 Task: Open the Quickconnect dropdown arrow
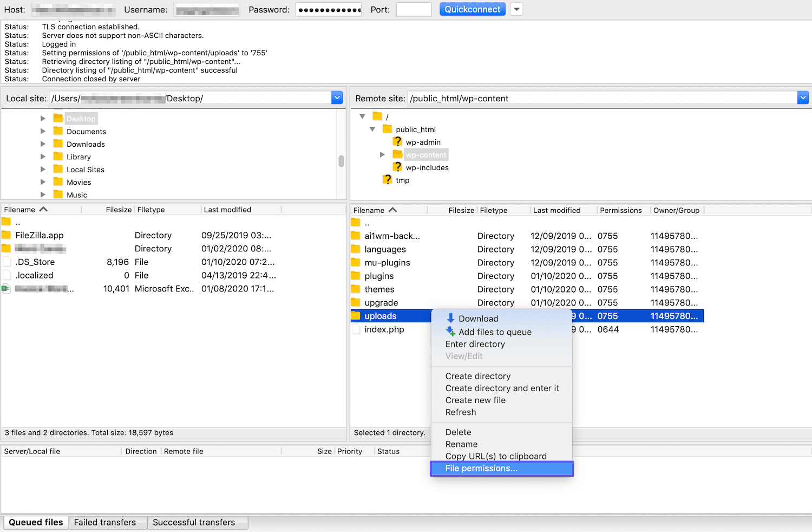pos(516,9)
